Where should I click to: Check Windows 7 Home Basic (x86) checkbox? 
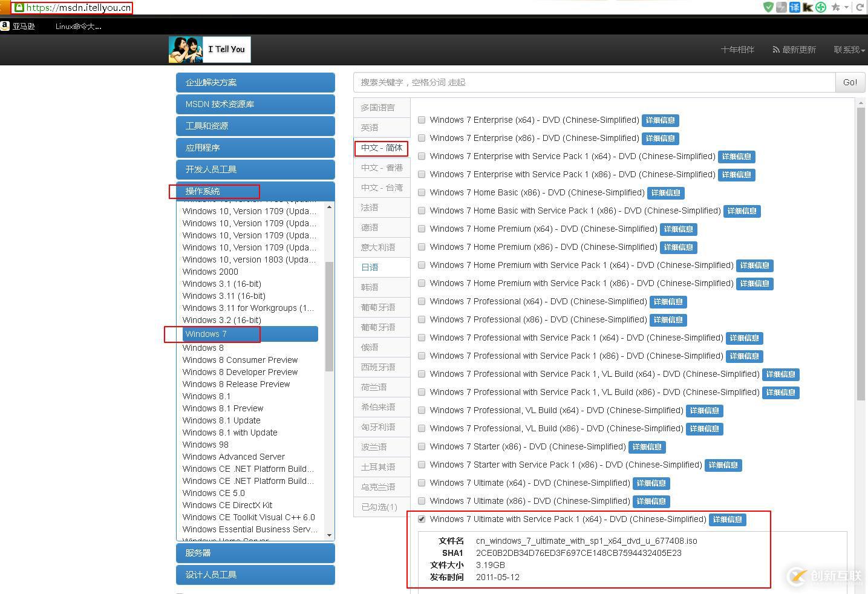click(x=422, y=193)
